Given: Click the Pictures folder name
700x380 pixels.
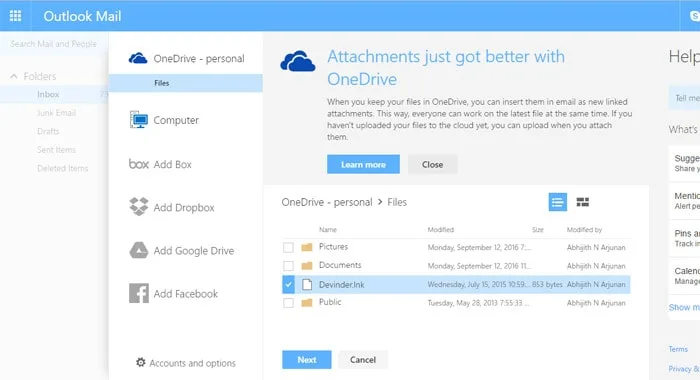Looking at the screenshot, I should [x=333, y=246].
